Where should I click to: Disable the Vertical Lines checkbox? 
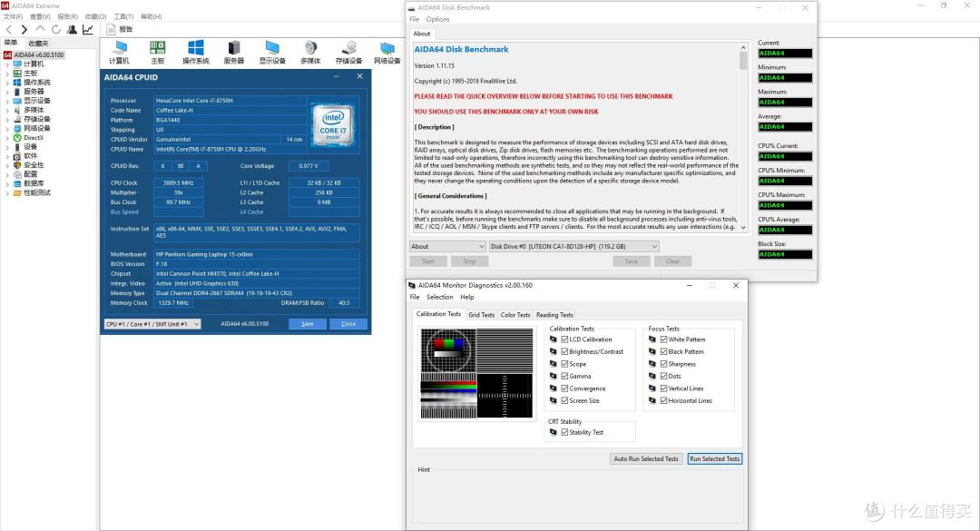[x=663, y=388]
